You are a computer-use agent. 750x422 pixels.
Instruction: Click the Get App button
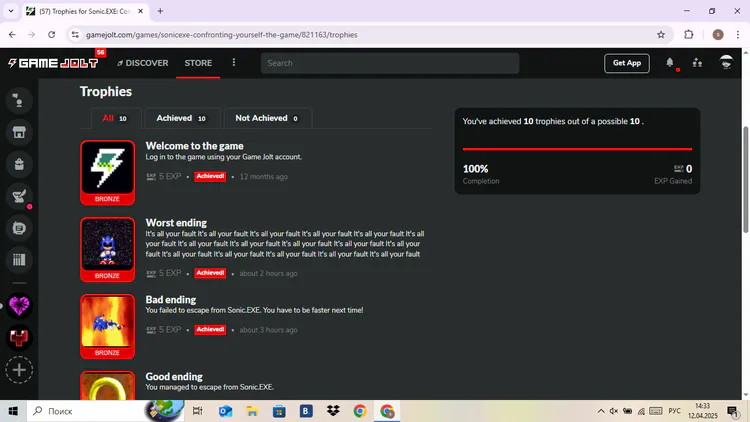(x=627, y=63)
